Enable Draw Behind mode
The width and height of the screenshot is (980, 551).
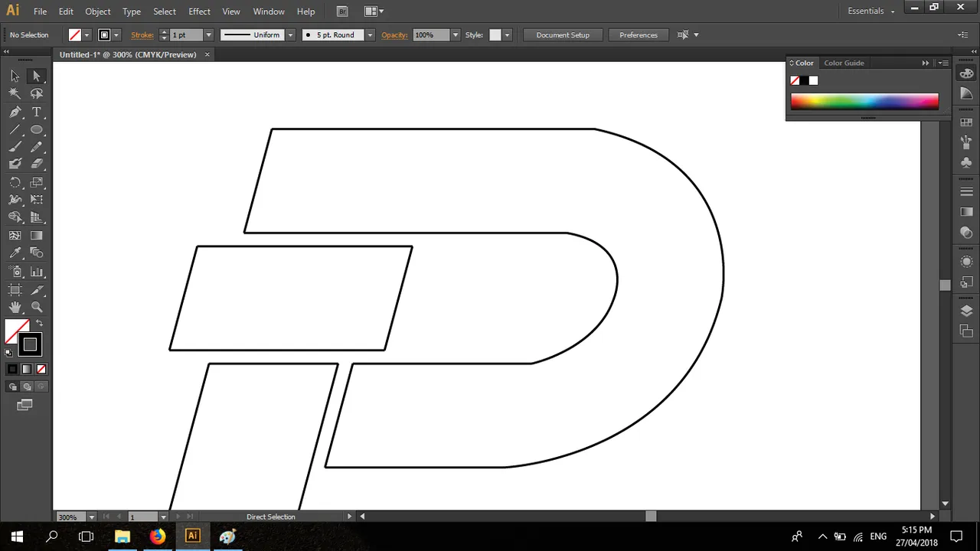(27, 387)
